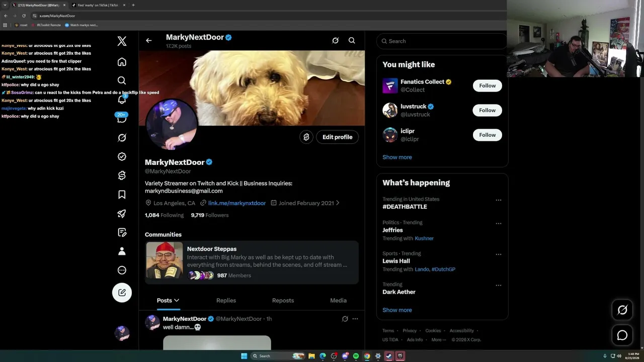This screenshot has width=644, height=362.
Task: Open Windows Start menu
Action: pos(244,356)
